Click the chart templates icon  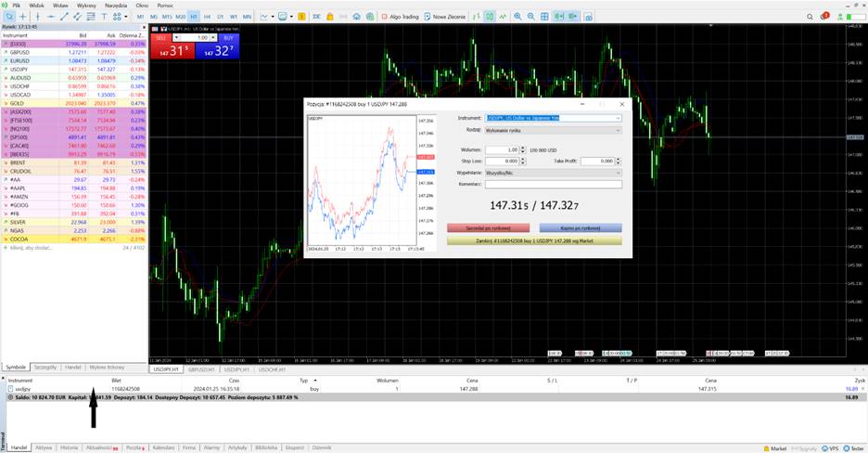283,17
